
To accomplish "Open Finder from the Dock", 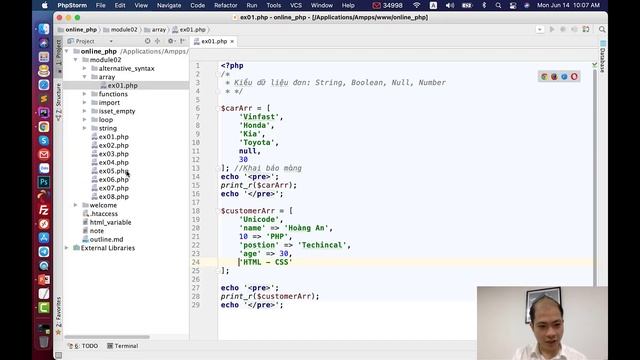I will click(44, 29).
